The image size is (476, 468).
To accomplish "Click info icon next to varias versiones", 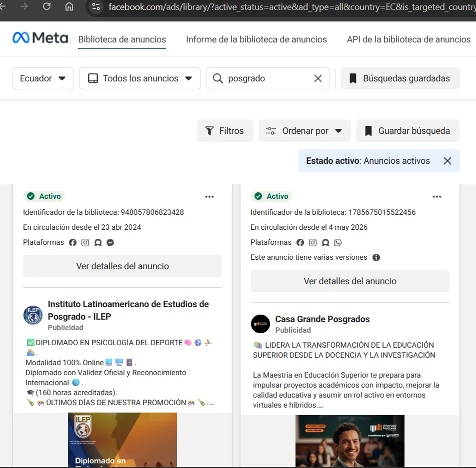I will (376, 258).
